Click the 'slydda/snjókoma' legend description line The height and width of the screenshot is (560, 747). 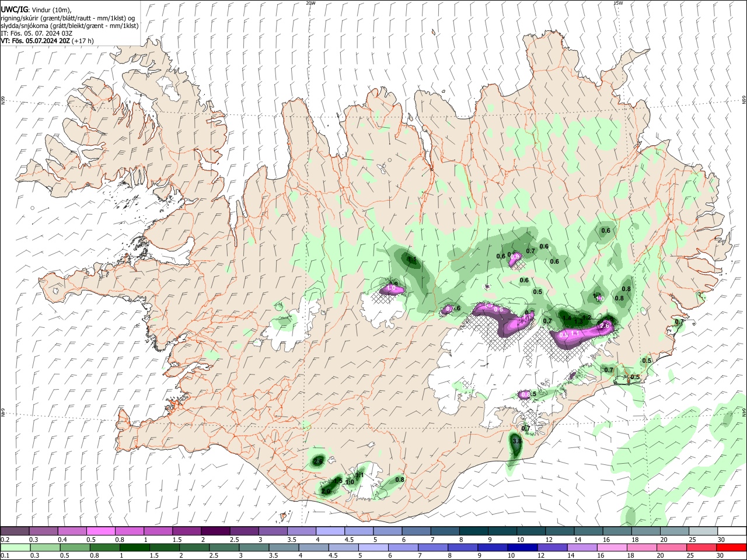pyautogui.click(x=69, y=26)
